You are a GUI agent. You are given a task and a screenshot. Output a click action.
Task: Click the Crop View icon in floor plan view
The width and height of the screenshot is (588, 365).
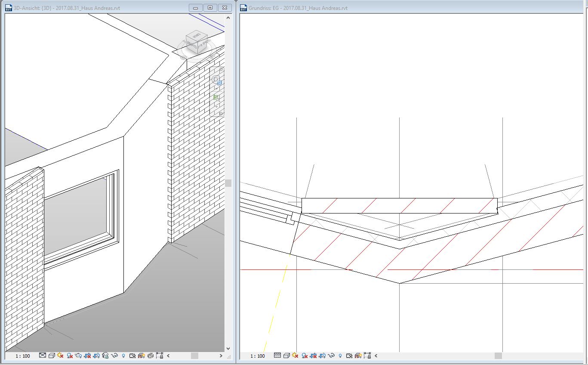pyautogui.click(x=314, y=356)
